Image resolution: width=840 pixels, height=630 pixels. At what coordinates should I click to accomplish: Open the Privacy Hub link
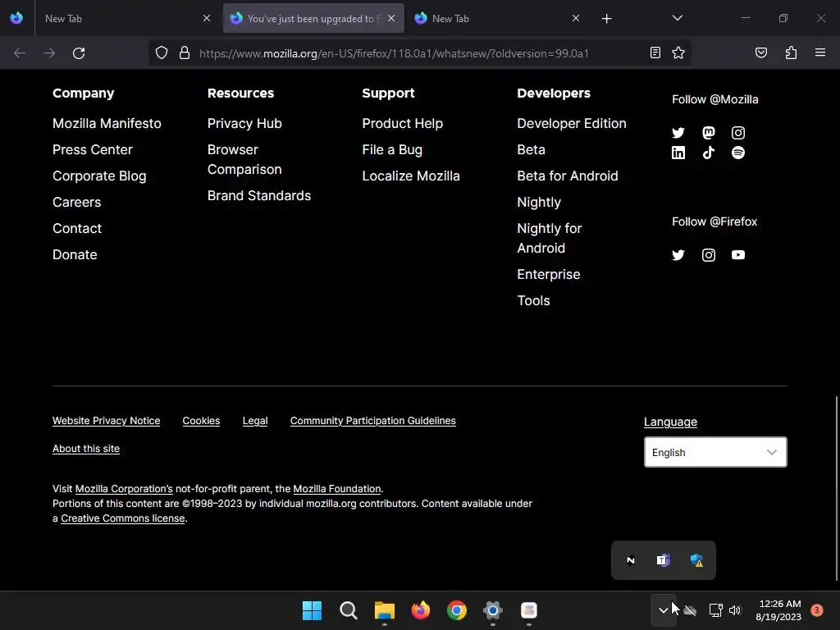pos(244,123)
